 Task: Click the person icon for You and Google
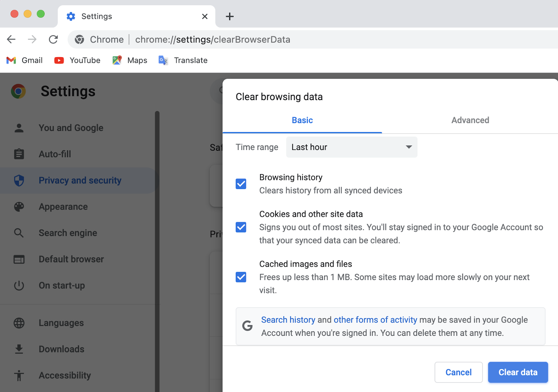(19, 128)
